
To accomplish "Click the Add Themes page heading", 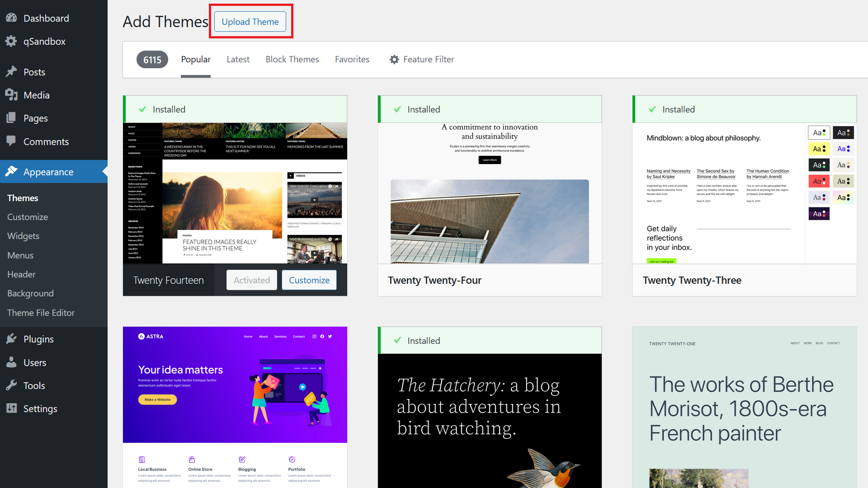I will pyautogui.click(x=165, y=22).
